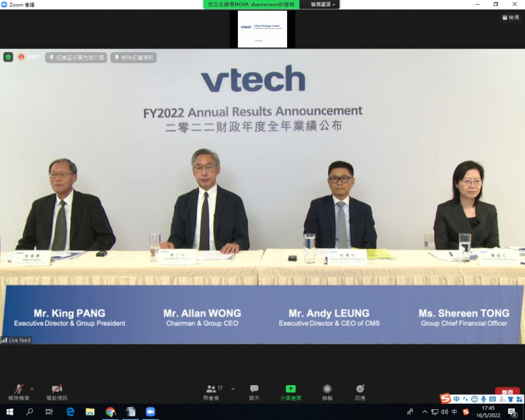Click the green share screen button
The height and width of the screenshot is (420, 525).
click(x=291, y=392)
